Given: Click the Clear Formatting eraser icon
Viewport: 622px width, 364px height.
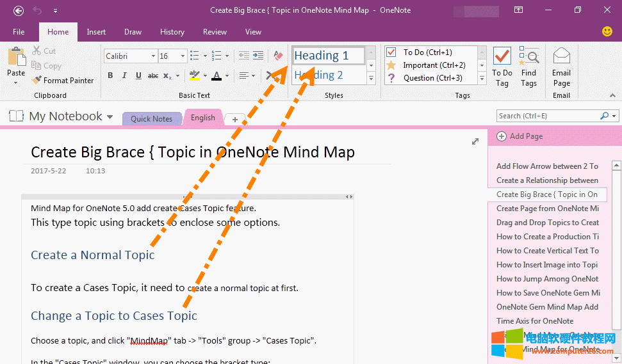Looking at the screenshot, I should (277, 56).
